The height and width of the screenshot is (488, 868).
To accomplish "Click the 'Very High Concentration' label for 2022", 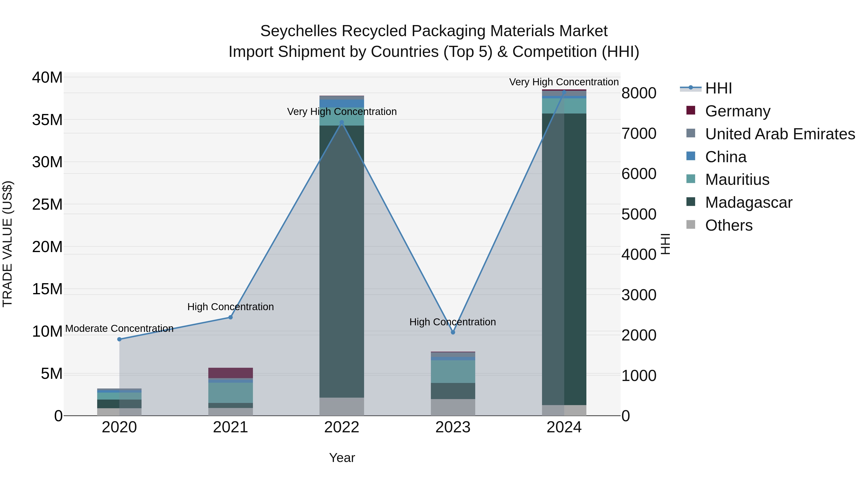I will 342,112.
